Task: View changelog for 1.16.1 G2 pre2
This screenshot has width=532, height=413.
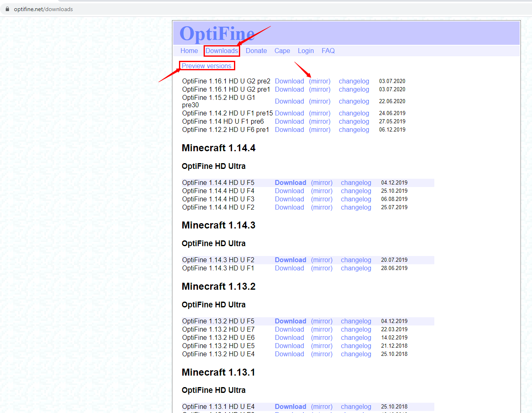Action: tap(354, 81)
